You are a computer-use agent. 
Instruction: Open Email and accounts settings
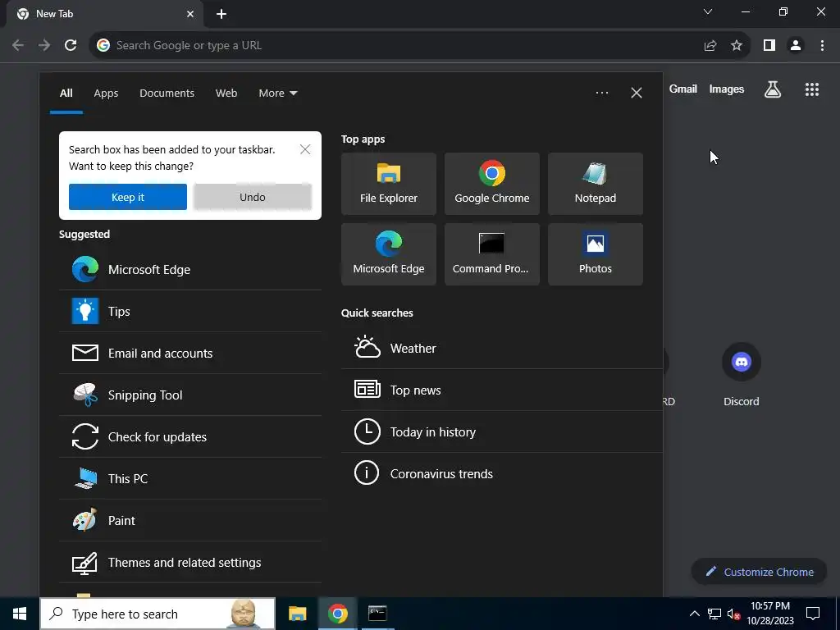point(190,353)
